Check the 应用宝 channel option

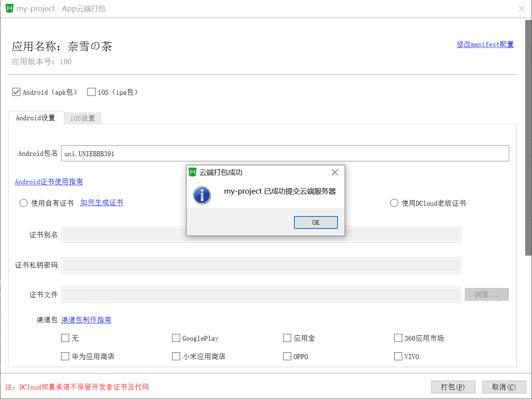(287, 338)
